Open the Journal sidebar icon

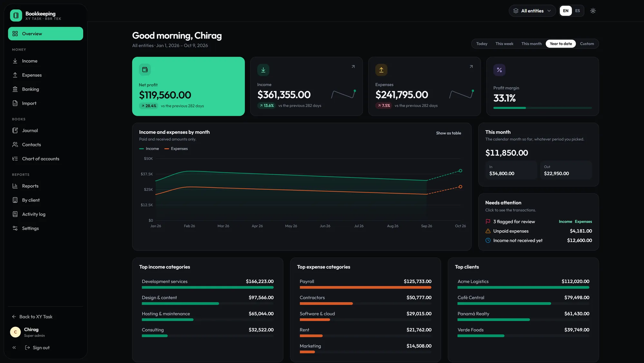tap(15, 131)
